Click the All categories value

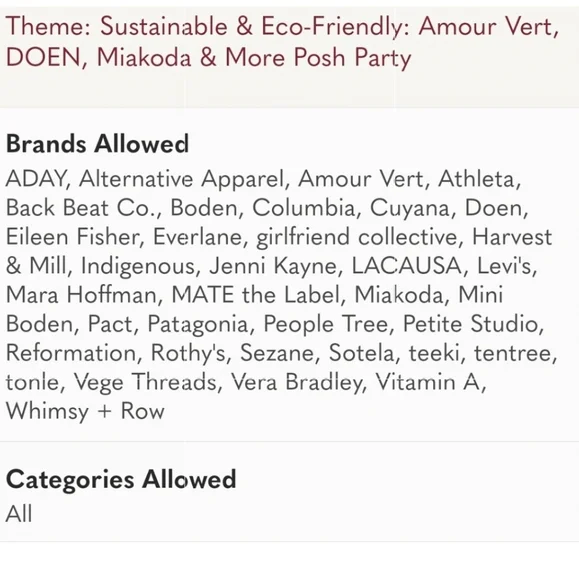tap(19, 514)
